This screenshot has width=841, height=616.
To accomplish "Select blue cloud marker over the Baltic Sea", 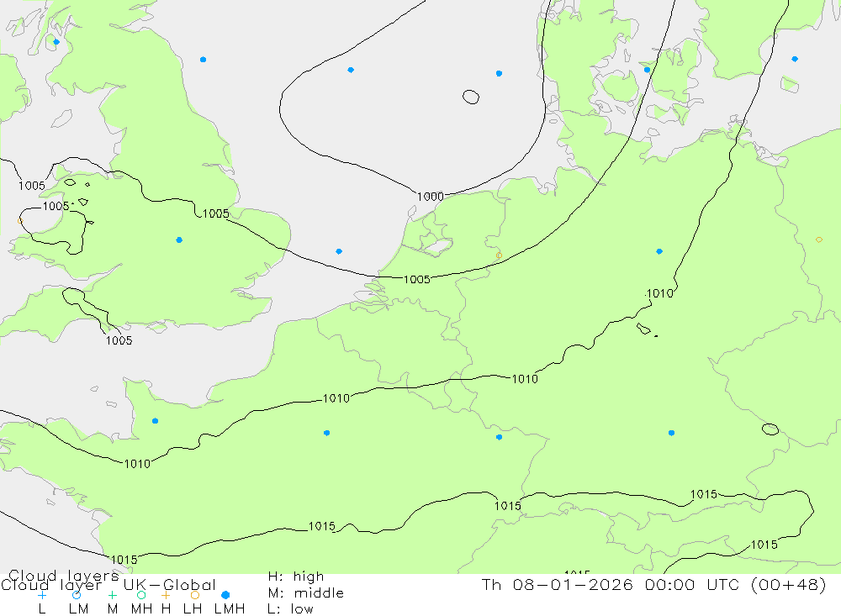I will [795, 59].
